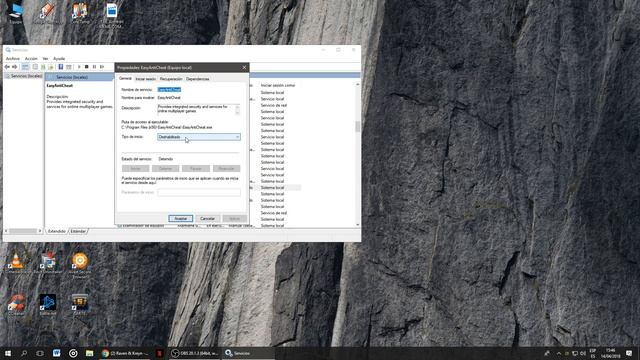Click the back arrow in Servicios toolbar
Image resolution: width=640 pixels, height=360 pixels.
click(7, 67)
